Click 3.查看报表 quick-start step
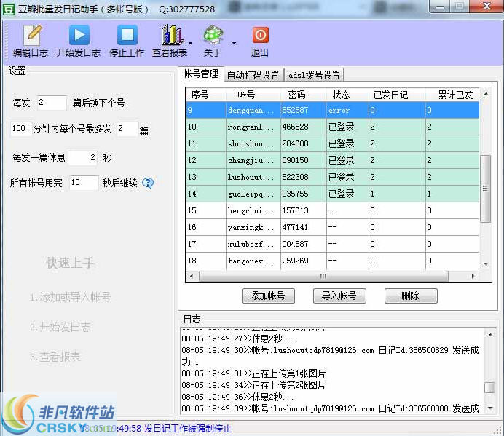Viewport: 504px width, 436px height. [x=55, y=357]
